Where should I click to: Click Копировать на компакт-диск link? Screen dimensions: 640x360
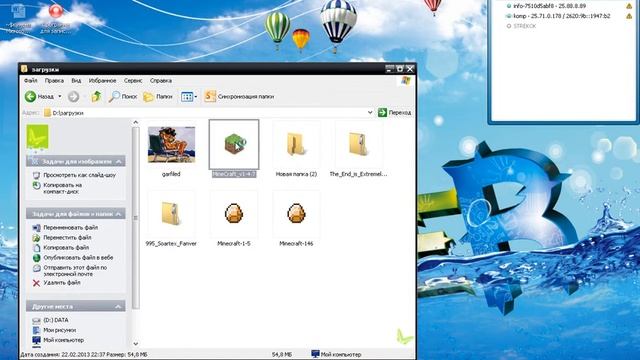[63, 188]
